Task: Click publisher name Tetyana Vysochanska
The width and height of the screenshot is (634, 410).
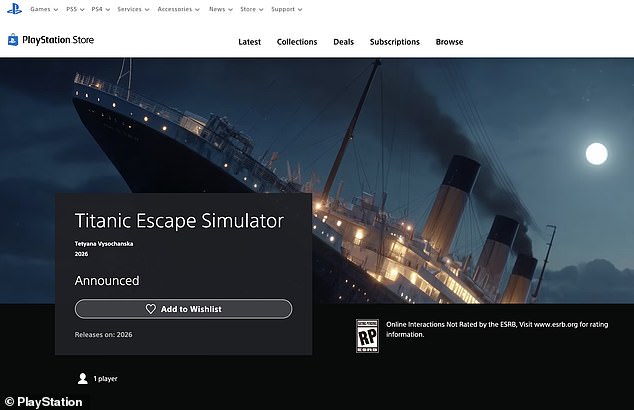Action: click(x=104, y=244)
